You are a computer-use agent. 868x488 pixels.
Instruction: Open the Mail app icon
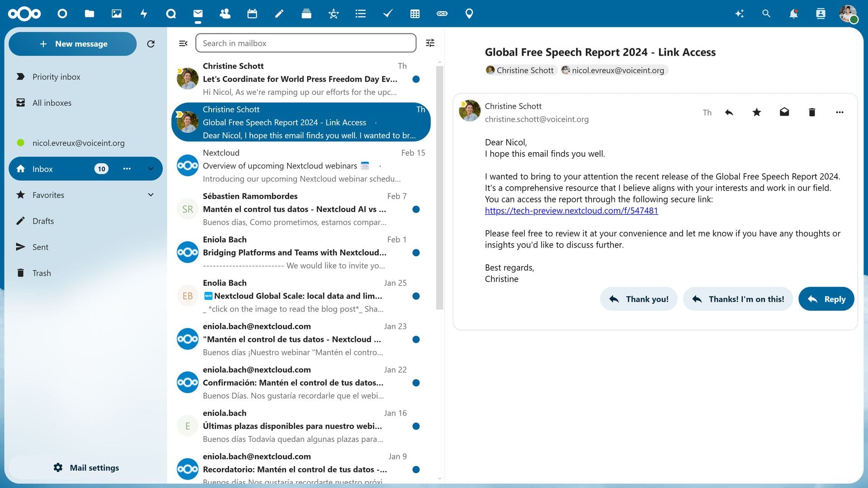point(198,14)
